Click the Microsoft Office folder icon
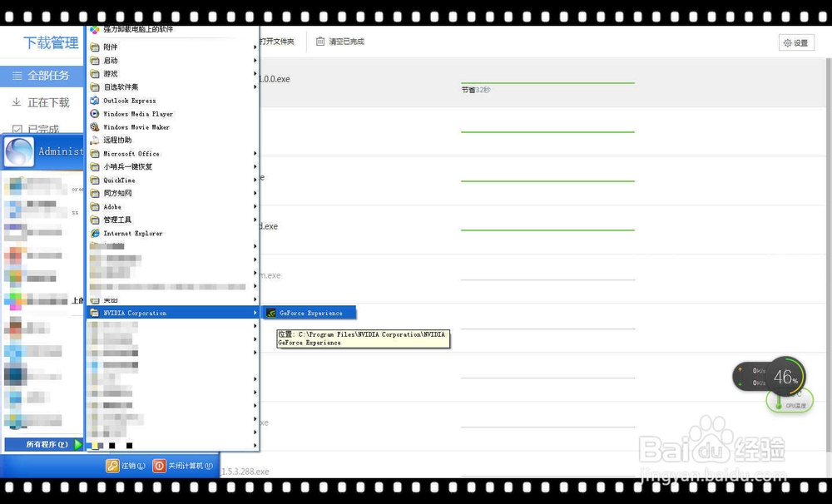This screenshot has width=832, height=504. [95, 153]
